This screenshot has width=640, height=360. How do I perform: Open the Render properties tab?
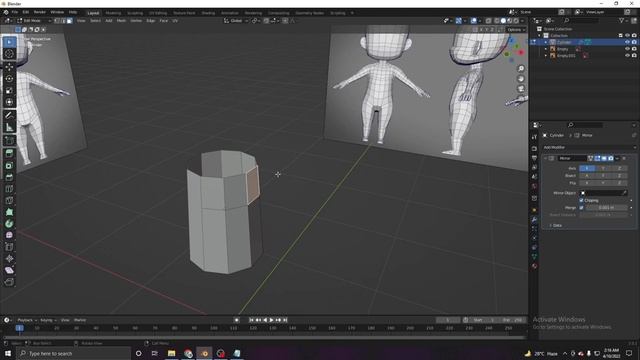[x=534, y=148]
